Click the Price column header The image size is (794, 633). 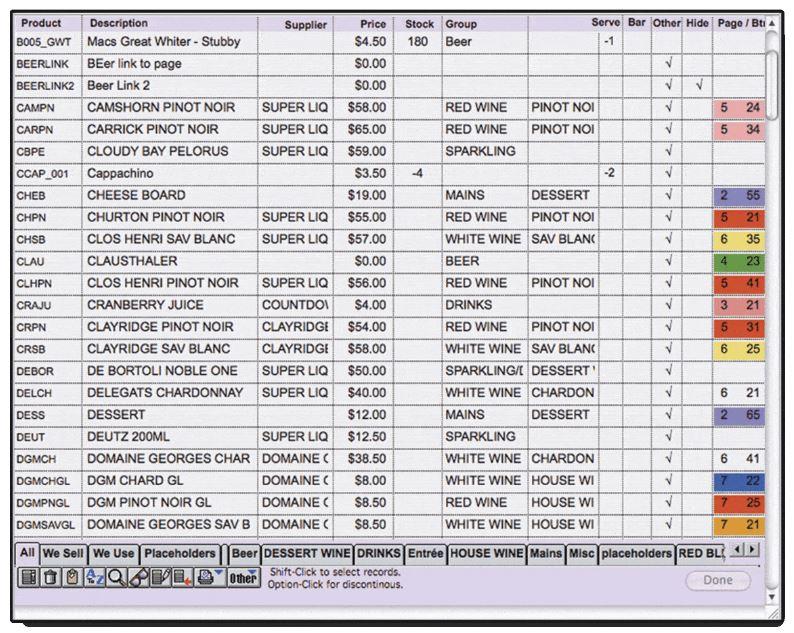pos(373,24)
